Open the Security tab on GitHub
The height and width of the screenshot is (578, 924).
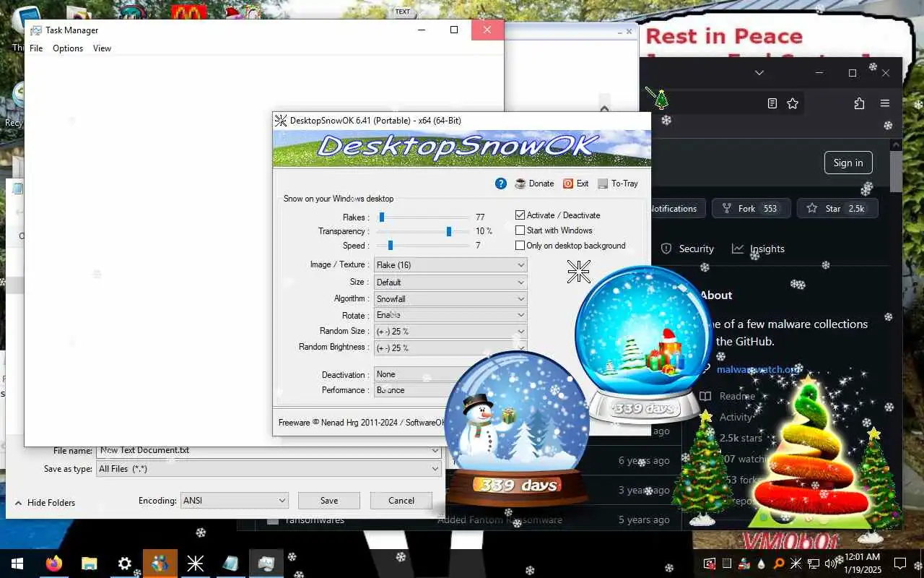(x=688, y=249)
